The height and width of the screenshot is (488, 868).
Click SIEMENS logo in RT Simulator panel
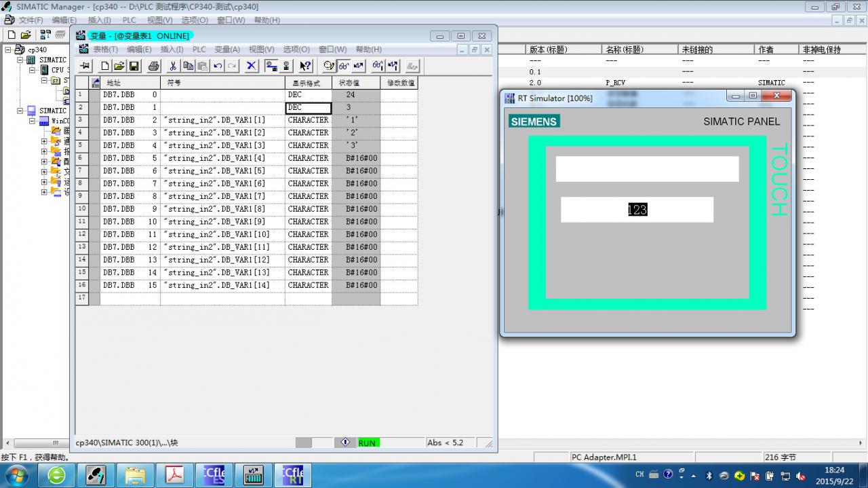534,121
